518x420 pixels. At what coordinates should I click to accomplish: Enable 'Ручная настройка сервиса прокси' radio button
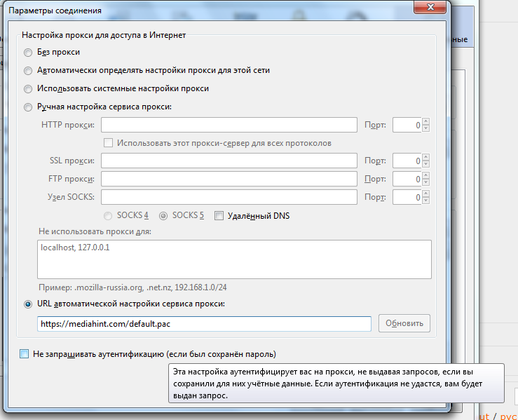28,107
